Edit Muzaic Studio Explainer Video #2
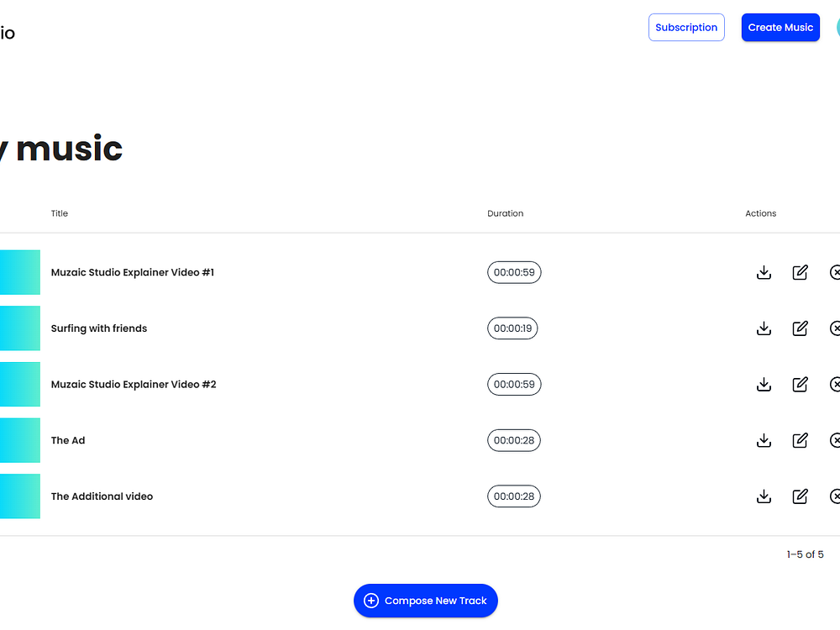Viewport: 840px width, 630px height. pyautogui.click(x=800, y=384)
